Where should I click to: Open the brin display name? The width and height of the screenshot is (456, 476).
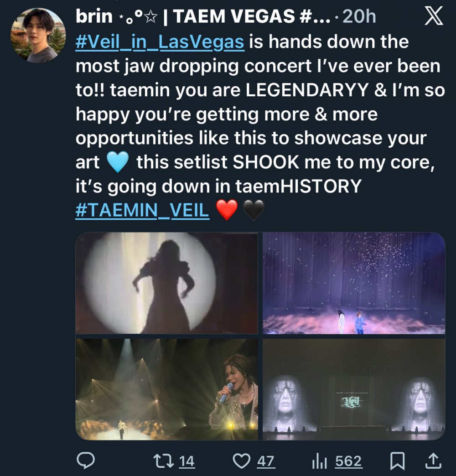click(x=93, y=16)
